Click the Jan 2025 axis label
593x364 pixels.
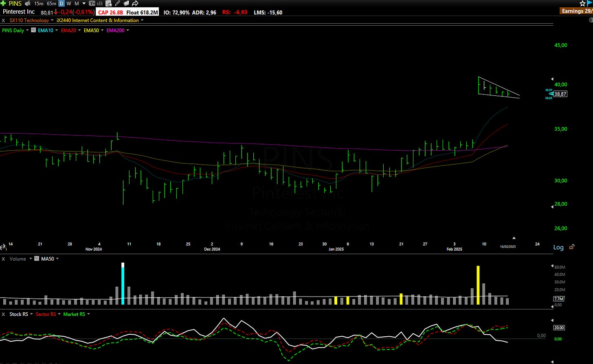[x=336, y=249]
